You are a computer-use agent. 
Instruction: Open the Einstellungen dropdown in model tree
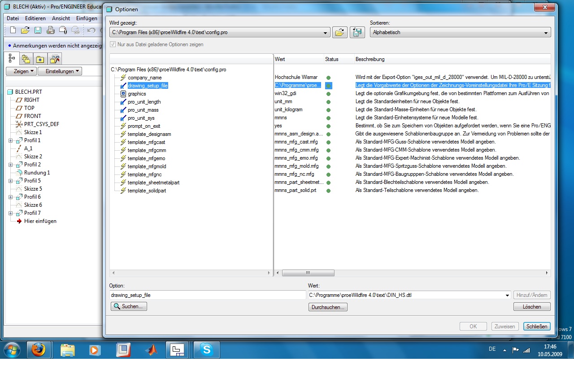(60, 71)
